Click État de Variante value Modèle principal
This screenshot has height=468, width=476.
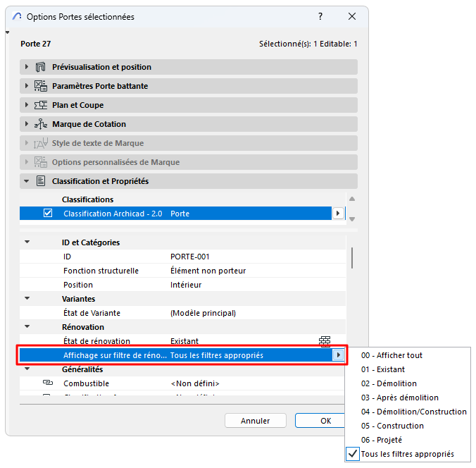tap(203, 313)
